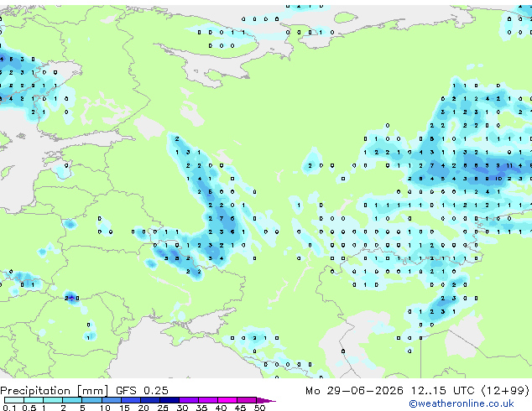Open the weatheronline.co.uk copyright link
532x411 pixels.
coord(462,403)
